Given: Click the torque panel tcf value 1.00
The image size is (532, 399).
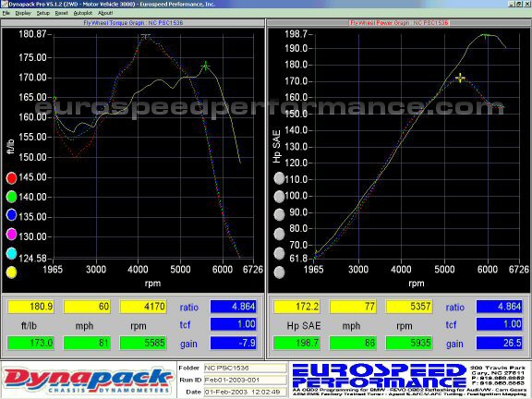Looking at the screenshot, I should (234, 324).
